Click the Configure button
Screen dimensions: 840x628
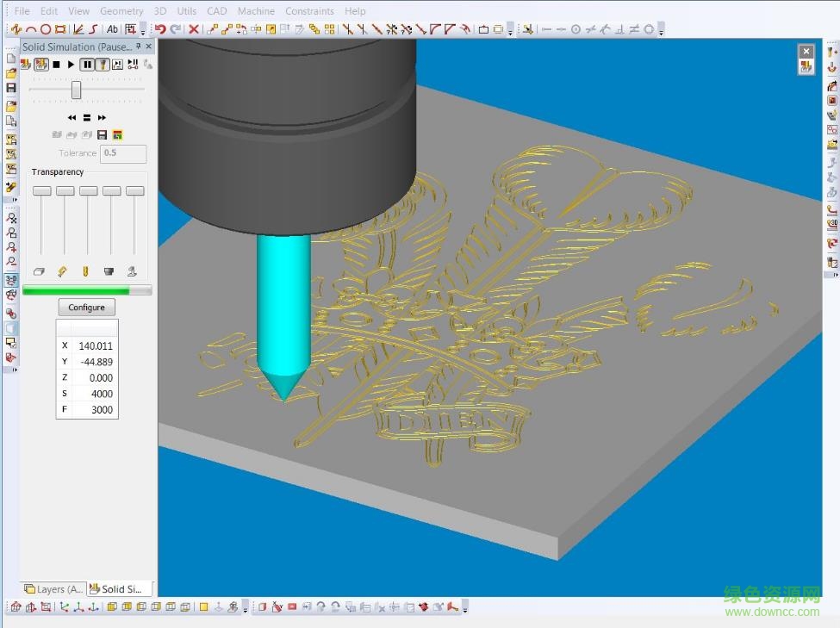[86, 308]
